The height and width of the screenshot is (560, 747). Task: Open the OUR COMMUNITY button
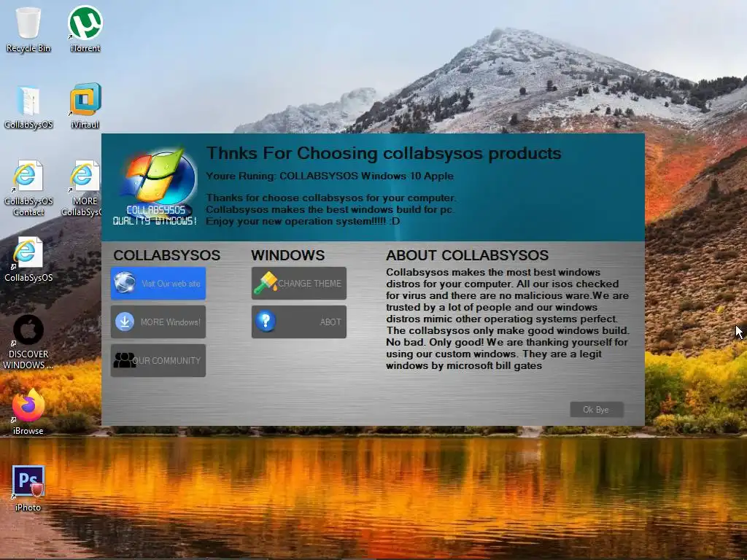coord(158,360)
